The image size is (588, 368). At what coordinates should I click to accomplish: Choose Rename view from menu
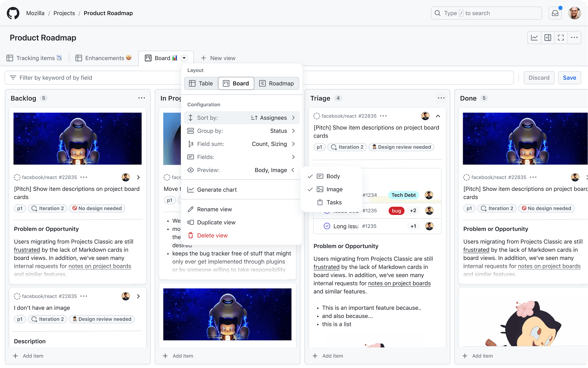pyautogui.click(x=242, y=209)
